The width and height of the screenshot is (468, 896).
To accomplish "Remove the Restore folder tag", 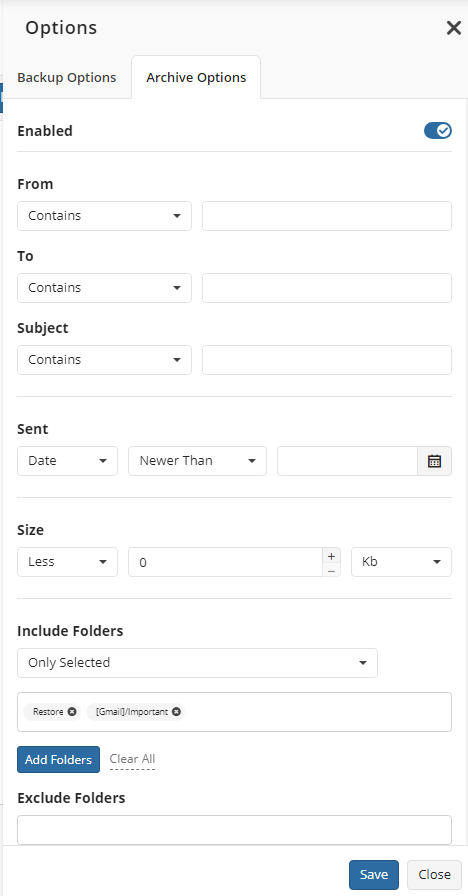I will 71,711.
